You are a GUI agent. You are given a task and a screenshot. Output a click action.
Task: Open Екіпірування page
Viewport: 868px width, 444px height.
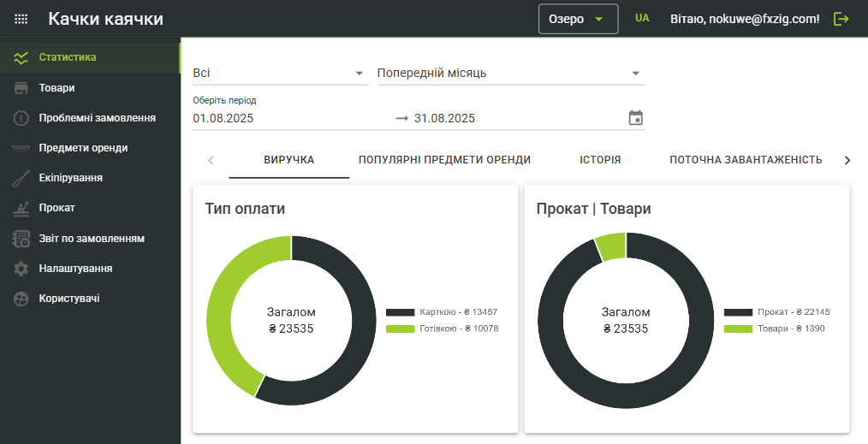pos(90,177)
